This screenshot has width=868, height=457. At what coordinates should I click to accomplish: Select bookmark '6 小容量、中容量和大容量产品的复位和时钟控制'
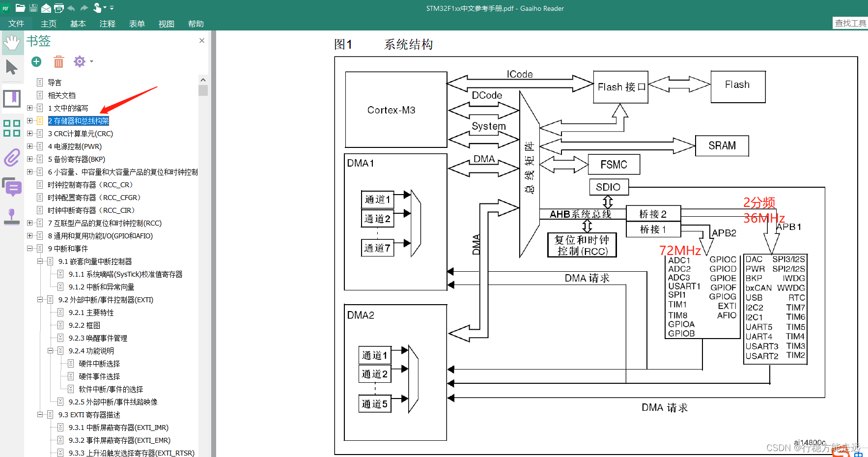click(123, 172)
